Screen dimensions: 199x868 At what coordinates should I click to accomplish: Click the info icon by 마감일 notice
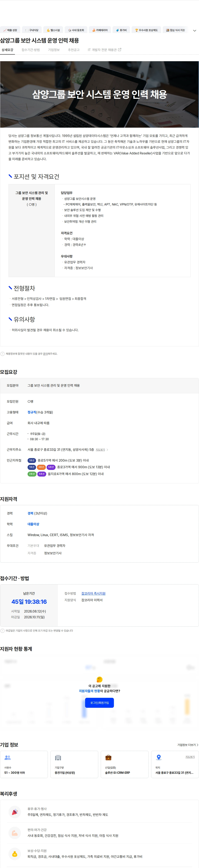[3, 630]
